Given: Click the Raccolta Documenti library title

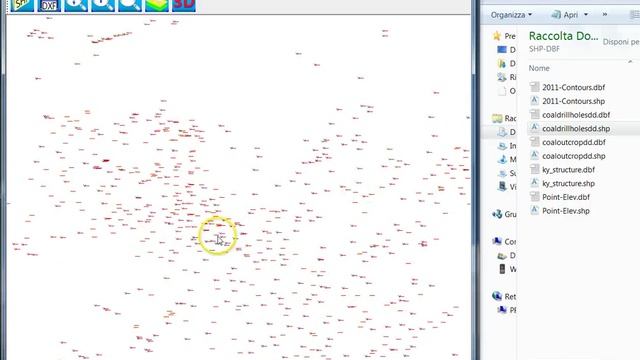Looking at the screenshot, I should (563, 36).
